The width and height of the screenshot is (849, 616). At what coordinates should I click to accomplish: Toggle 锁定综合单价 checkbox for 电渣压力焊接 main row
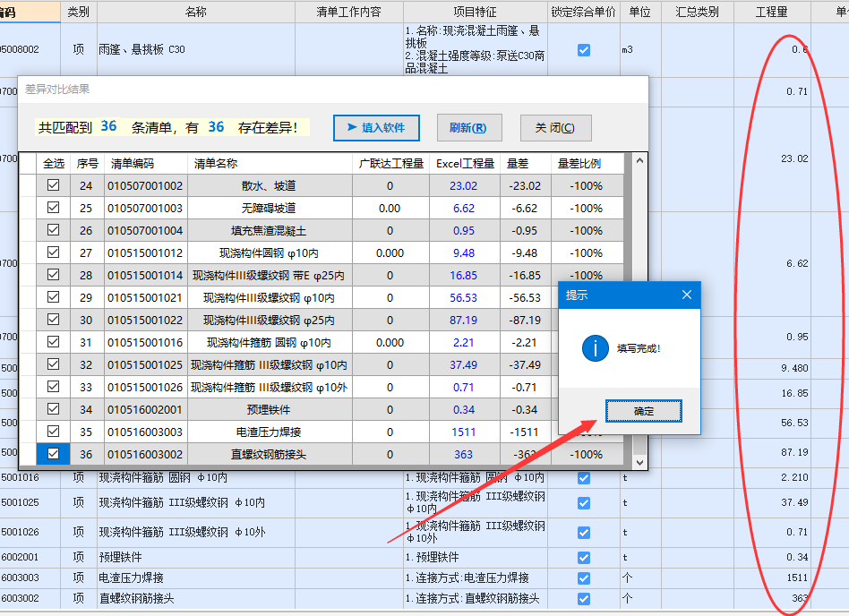(x=584, y=577)
